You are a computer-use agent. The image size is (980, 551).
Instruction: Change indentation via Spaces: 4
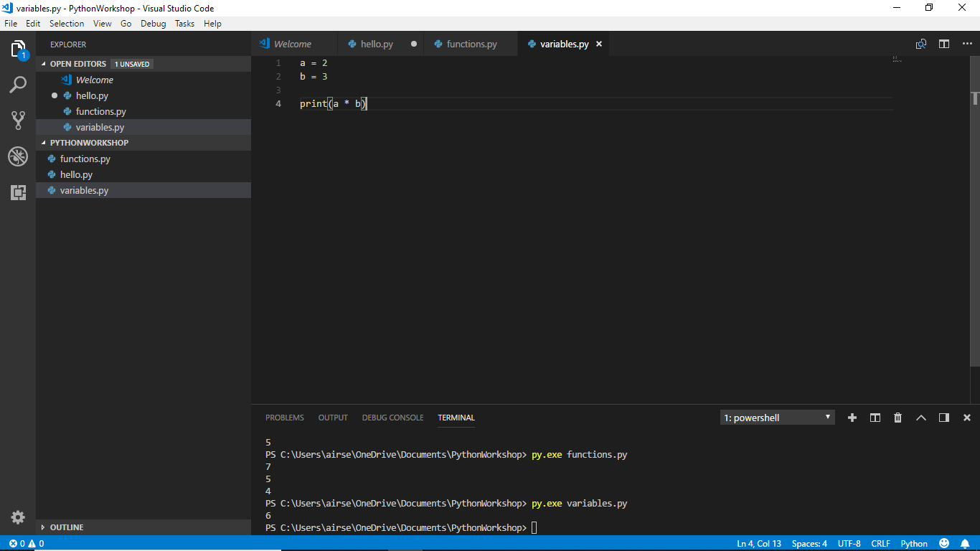[x=809, y=544]
